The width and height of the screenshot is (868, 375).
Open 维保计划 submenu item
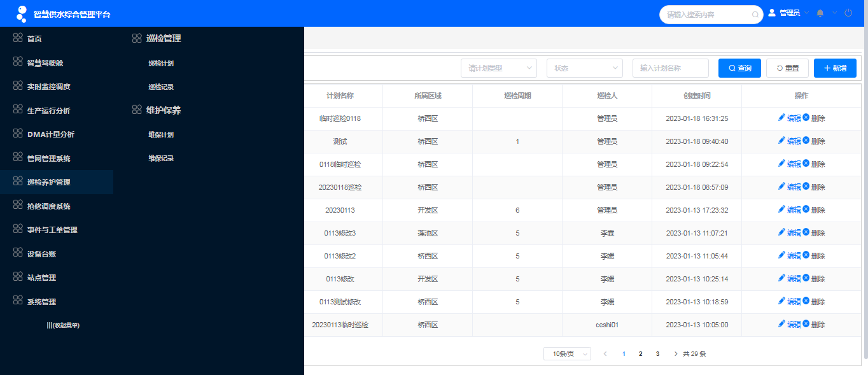click(161, 134)
